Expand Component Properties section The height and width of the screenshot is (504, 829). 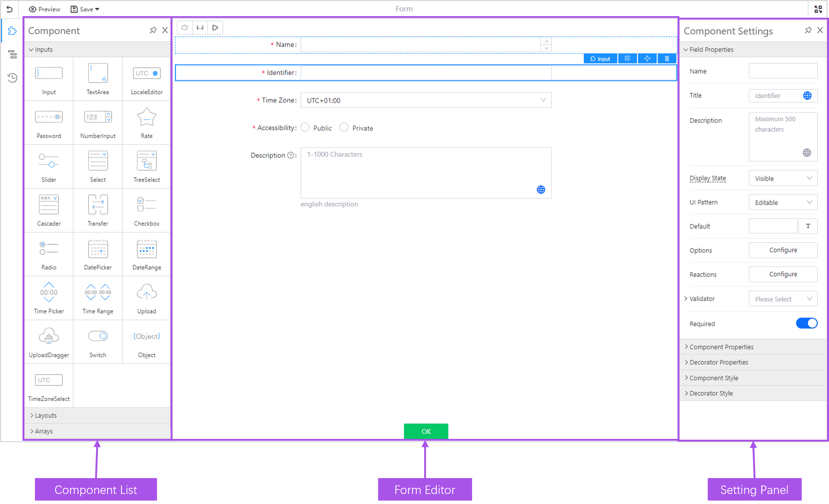pyautogui.click(x=721, y=347)
